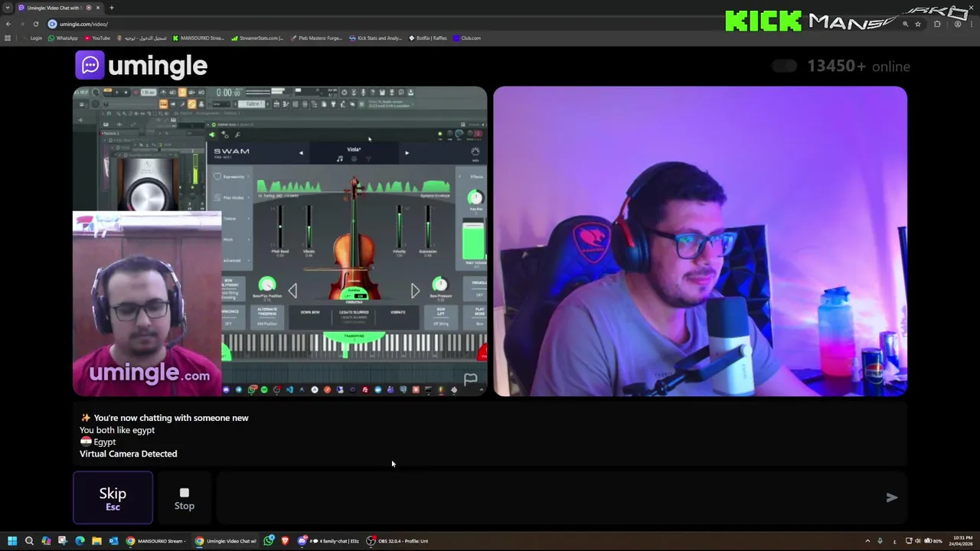980x551 pixels.
Task: Open the Windows Start menu
Action: coord(12,541)
